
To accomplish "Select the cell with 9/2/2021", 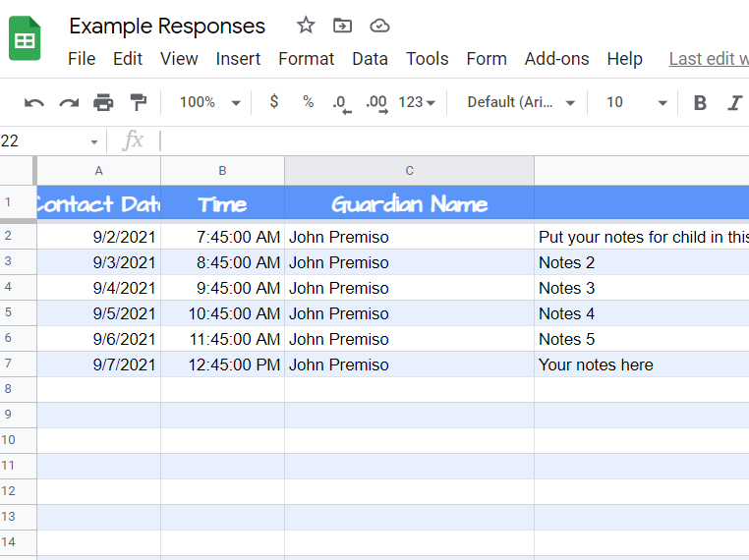I will pos(98,237).
